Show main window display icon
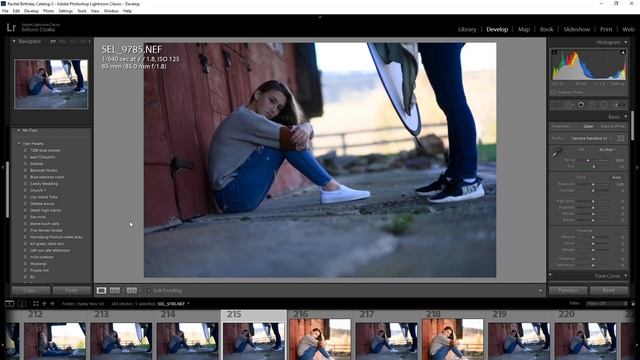 point(9,304)
